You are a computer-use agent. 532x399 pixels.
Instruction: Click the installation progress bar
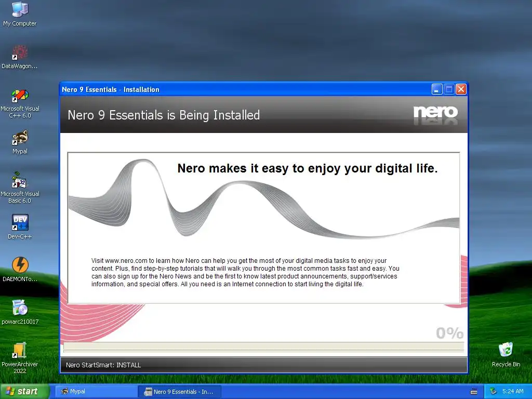pos(263,347)
